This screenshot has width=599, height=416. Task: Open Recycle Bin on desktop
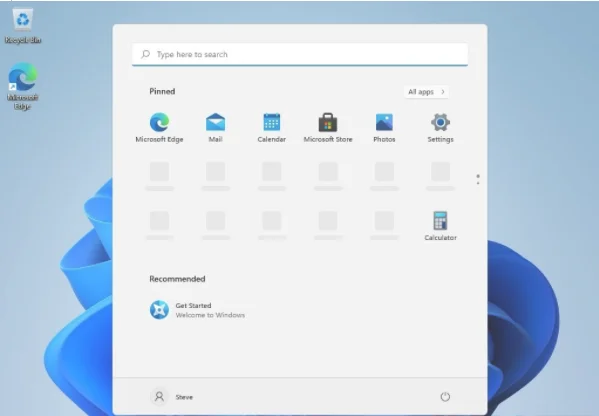pos(23,26)
